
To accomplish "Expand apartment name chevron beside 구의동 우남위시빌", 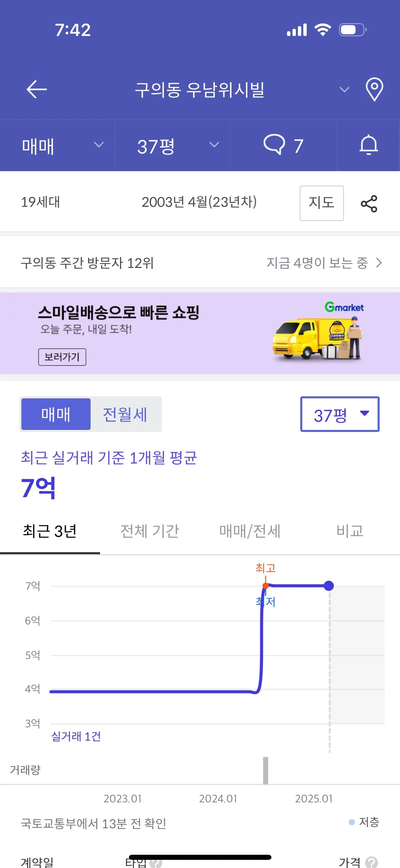I will click(344, 90).
